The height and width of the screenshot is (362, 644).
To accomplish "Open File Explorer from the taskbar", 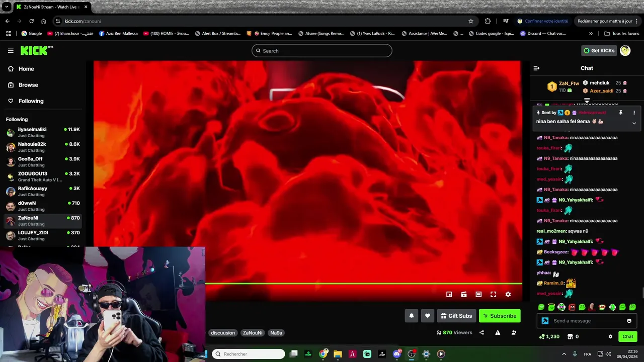I will coord(338,354).
